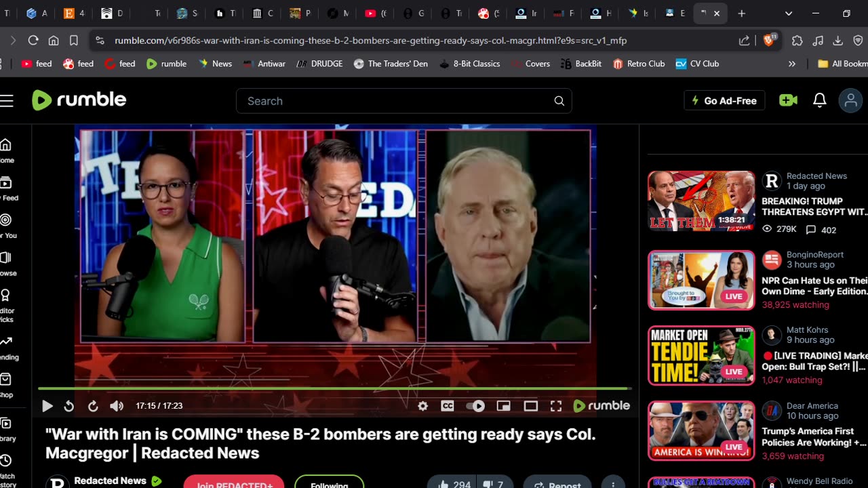Open the green upload camera icon
Image resolution: width=868 pixels, height=488 pixels.
click(788, 100)
